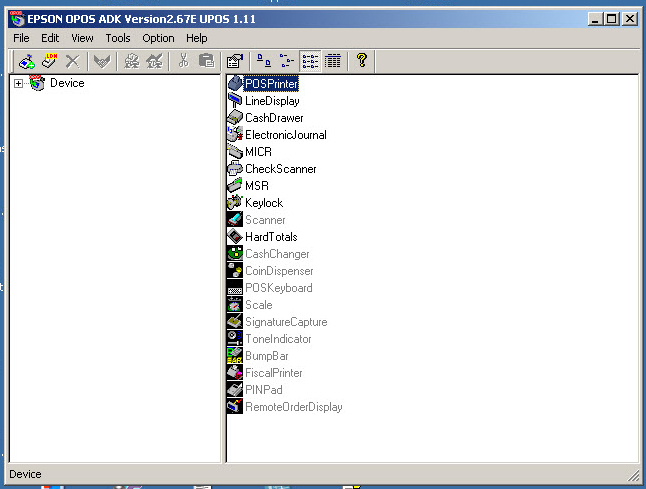
Task: Click the CheckHealth handshake toolbar icon
Action: [102, 61]
